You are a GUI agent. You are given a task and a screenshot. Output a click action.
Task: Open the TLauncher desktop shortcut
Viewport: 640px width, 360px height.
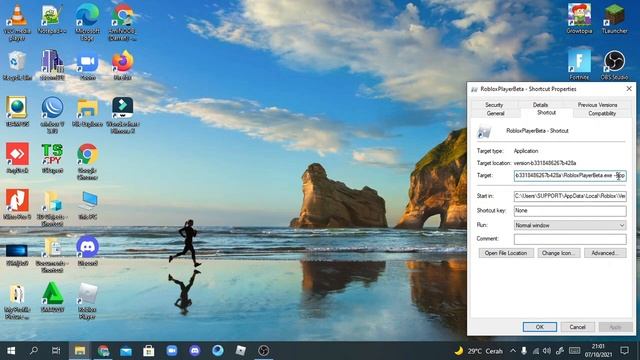(614, 19)
